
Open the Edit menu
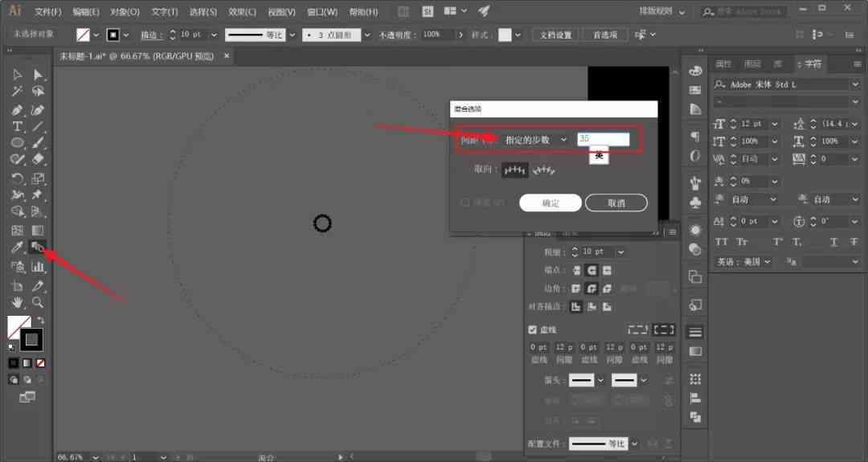(x=85, y=11)
